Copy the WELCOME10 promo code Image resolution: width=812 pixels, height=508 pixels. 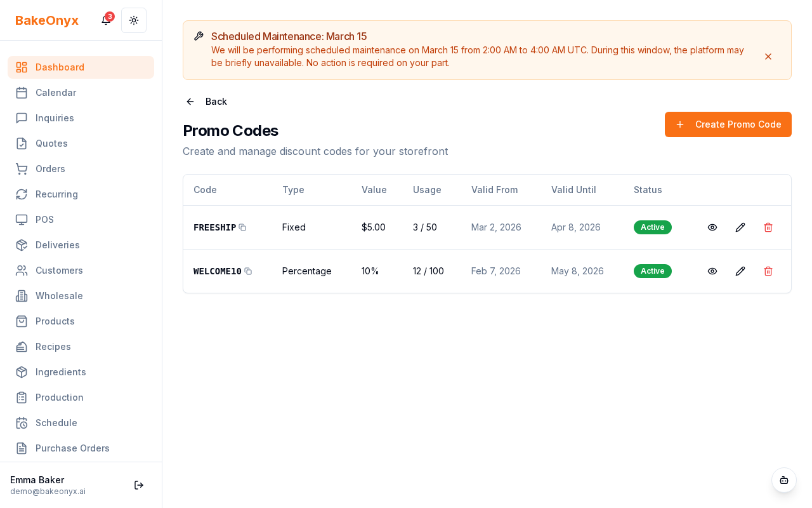pyautogui.click(x=248, y=271)
